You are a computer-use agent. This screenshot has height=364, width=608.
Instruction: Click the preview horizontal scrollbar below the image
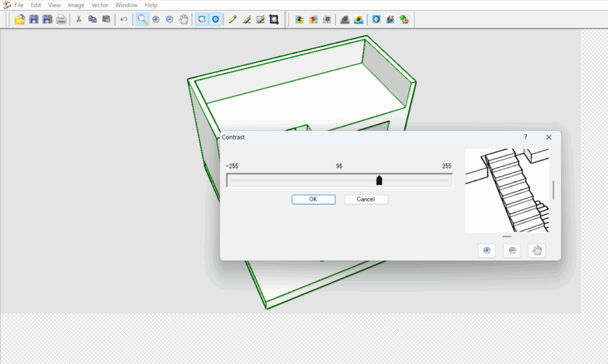(x=507, y=236)
